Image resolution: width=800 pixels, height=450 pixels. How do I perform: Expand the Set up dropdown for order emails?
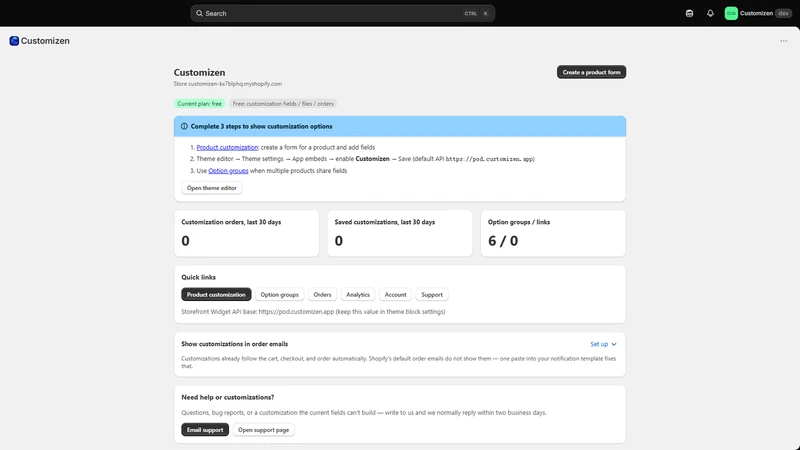click(603, 344)
